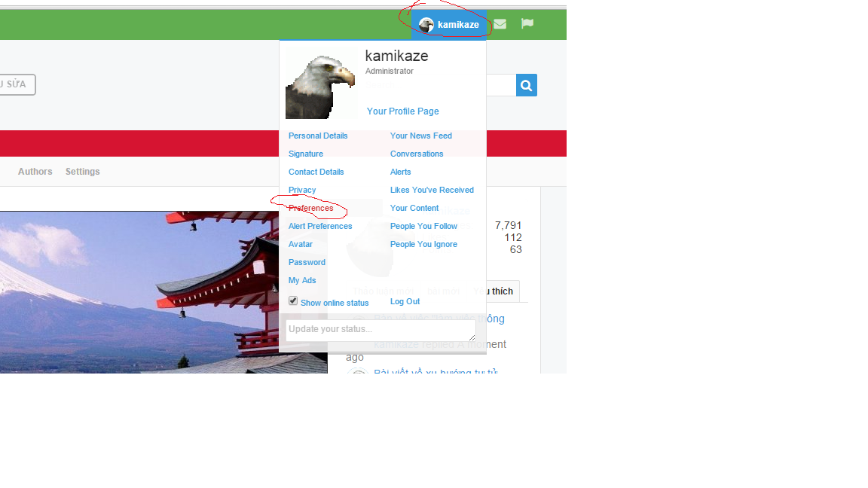Viewport: 868px width, 488px height.
Task: Open the kamikaze account menu
Action: [x=449, y=24]
